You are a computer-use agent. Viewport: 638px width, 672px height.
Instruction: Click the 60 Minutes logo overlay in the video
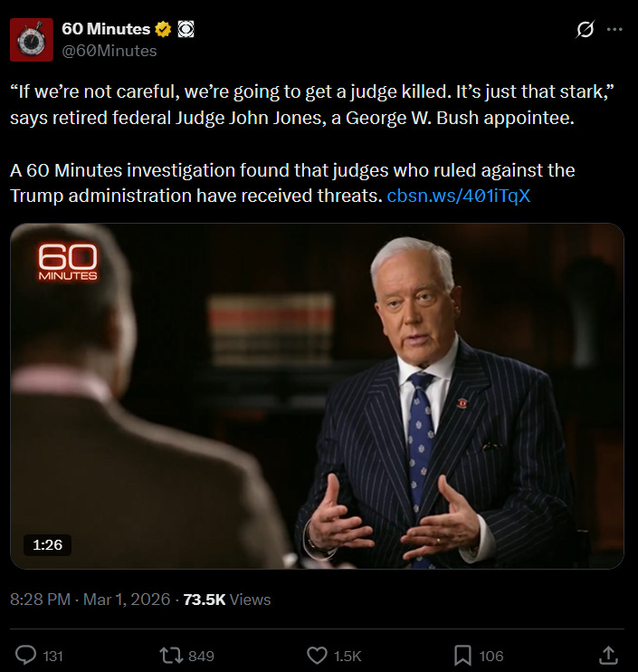(68, 263)
